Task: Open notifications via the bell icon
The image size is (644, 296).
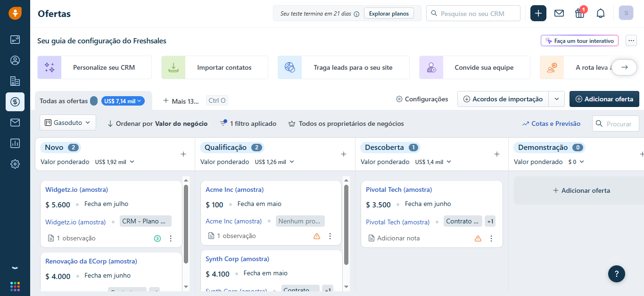Action: [600, 13]
